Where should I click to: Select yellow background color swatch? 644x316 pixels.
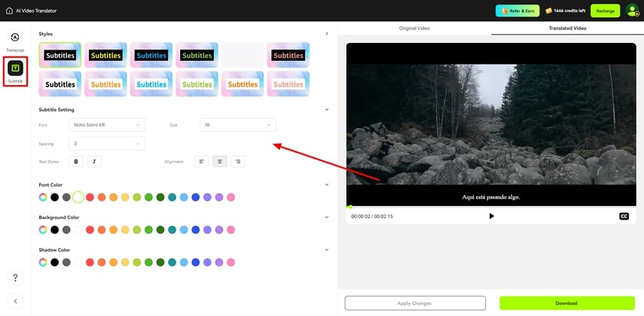125,229
